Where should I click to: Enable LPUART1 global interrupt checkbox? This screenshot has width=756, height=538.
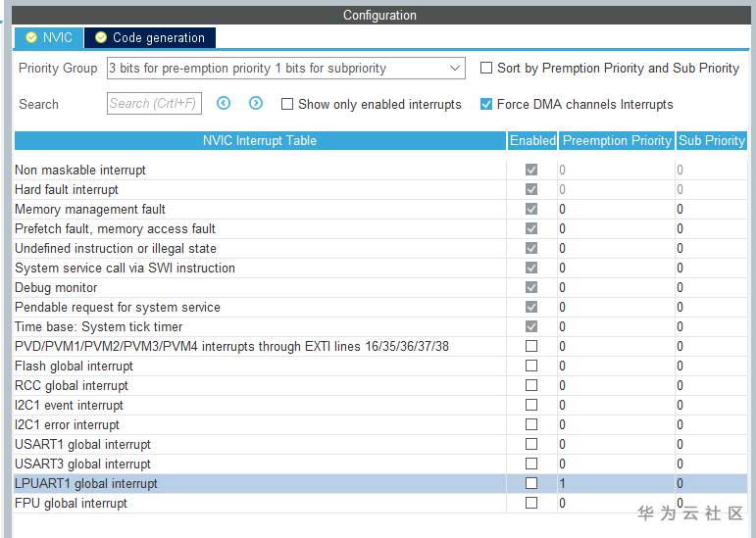coord(531,483)
